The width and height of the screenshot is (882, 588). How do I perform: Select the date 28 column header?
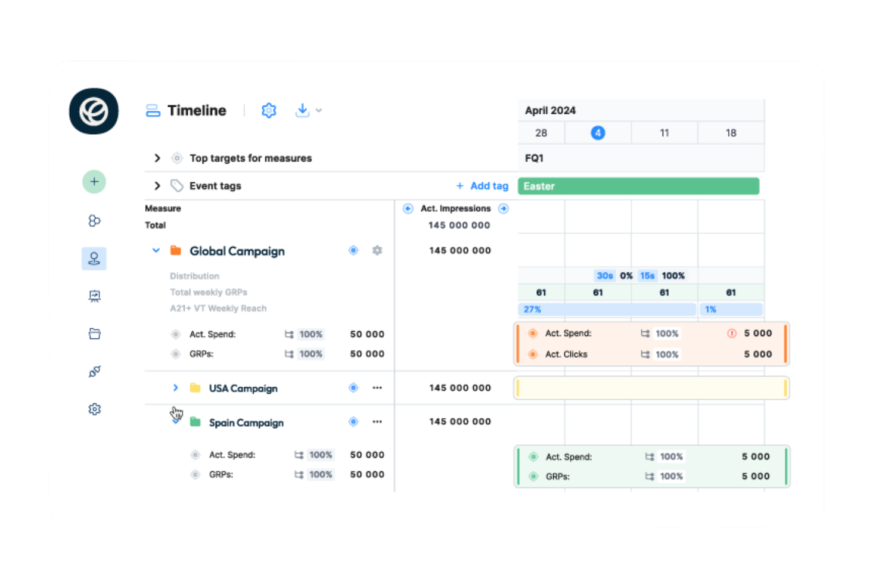[541, 133]
